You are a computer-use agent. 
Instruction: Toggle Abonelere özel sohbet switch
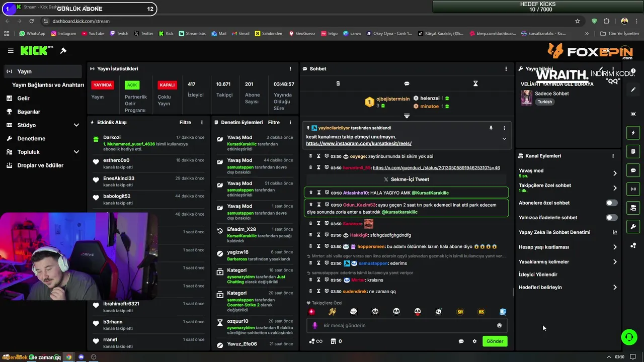(x=611, y=203)
